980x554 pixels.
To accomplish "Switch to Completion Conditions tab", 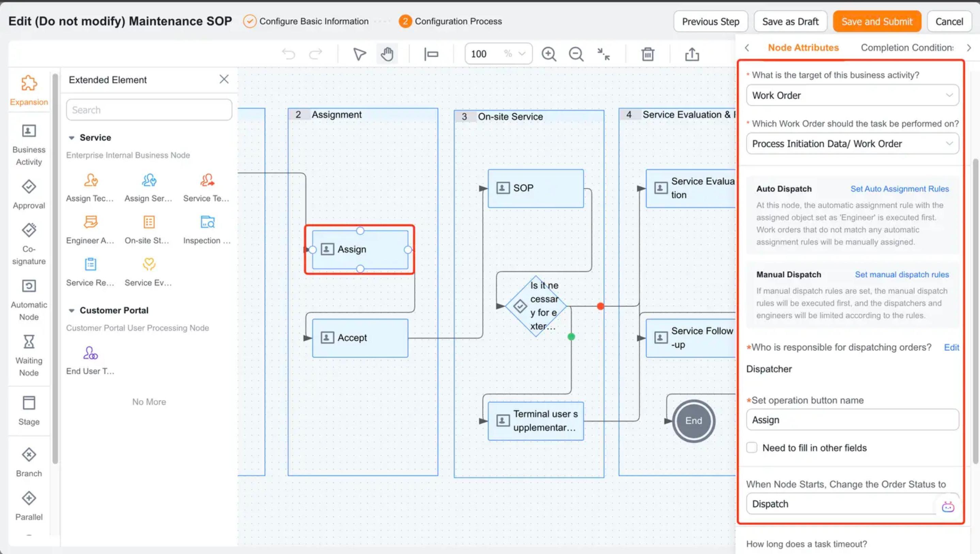I will [906, 48].
